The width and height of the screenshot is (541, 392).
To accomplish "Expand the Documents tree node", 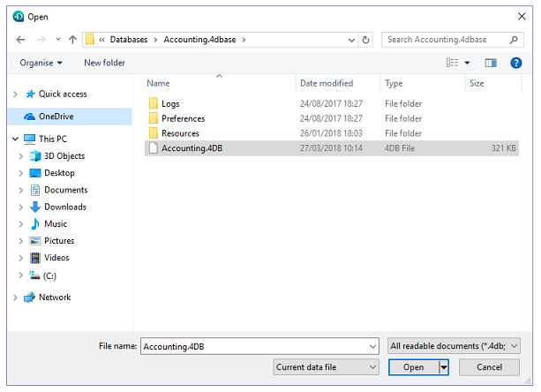I will [x=20, y=190].
